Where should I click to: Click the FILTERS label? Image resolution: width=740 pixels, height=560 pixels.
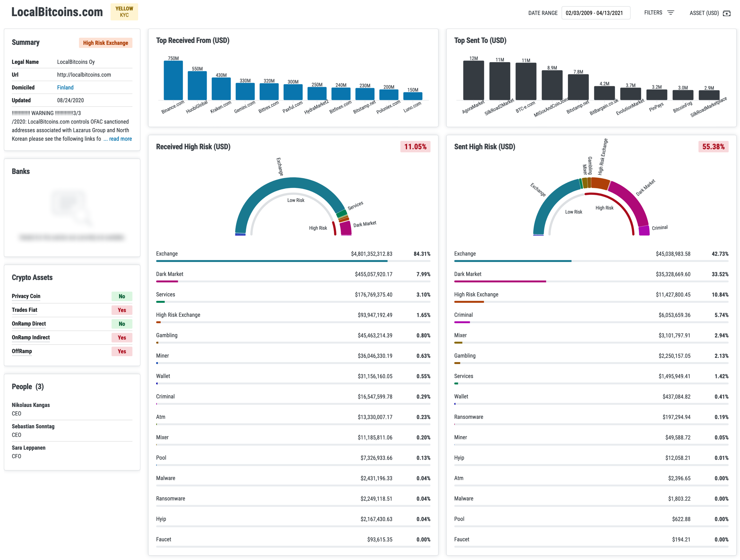[x=653, y=13]
